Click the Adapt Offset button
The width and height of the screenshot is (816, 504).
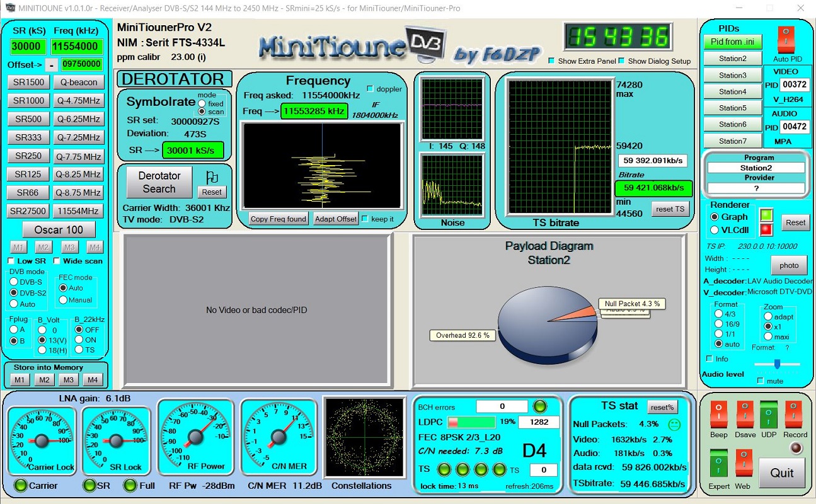click(336, 219)
